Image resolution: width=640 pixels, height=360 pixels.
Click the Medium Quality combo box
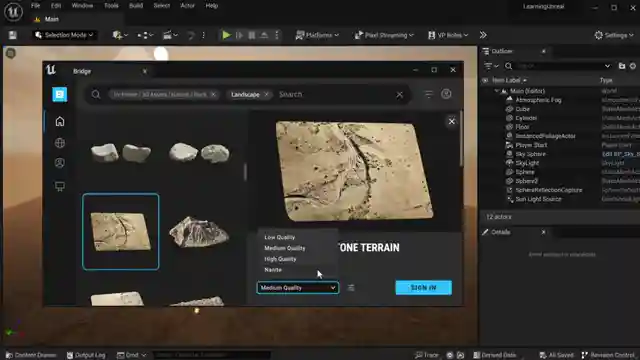pyautogui.click(x=298, y=288)
